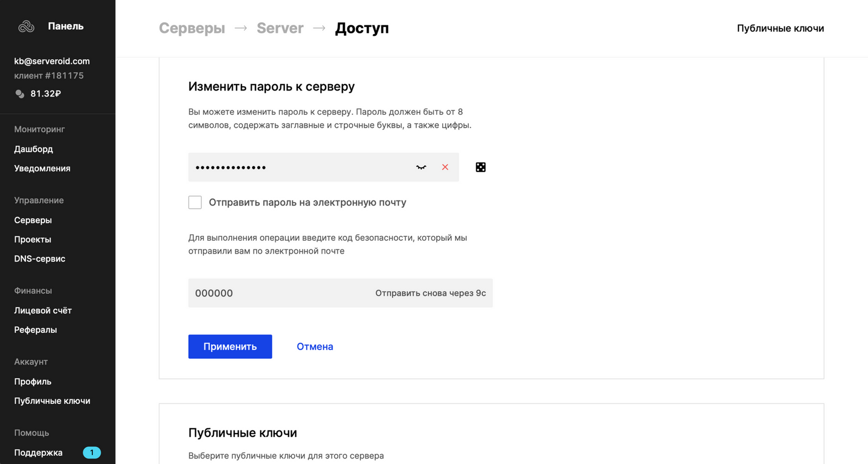Select Серверы in the sidebar menu
Viewport: 868px width, 464px height.
(x=33, y=220)
